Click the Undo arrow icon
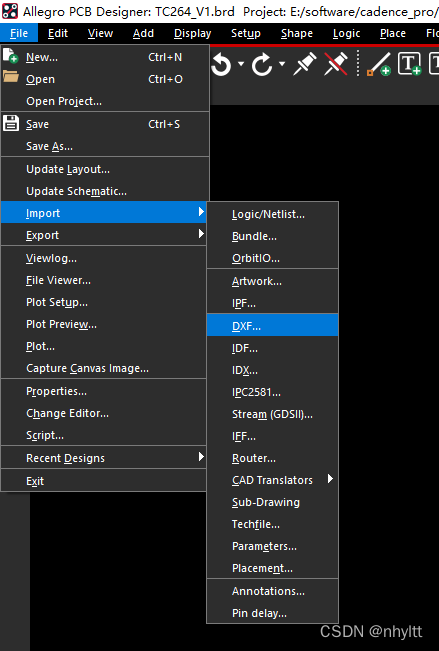The image size is (439, 651). (x=221, y=65)
